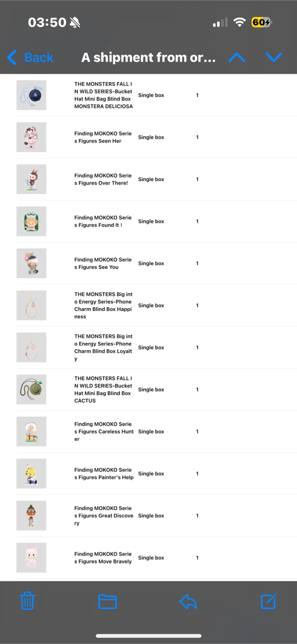Tap the reply arrow icon
Viewport: 297px width, 644px height.
188,602
